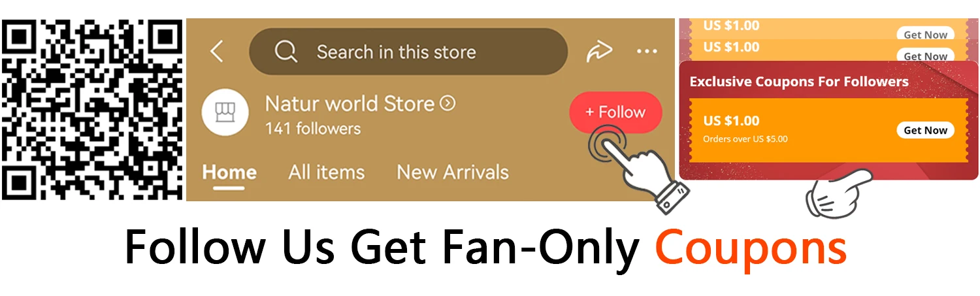Click the pointing hand below the coupon
The width and height of the screenshot is (980, 296).
[838, 193]
